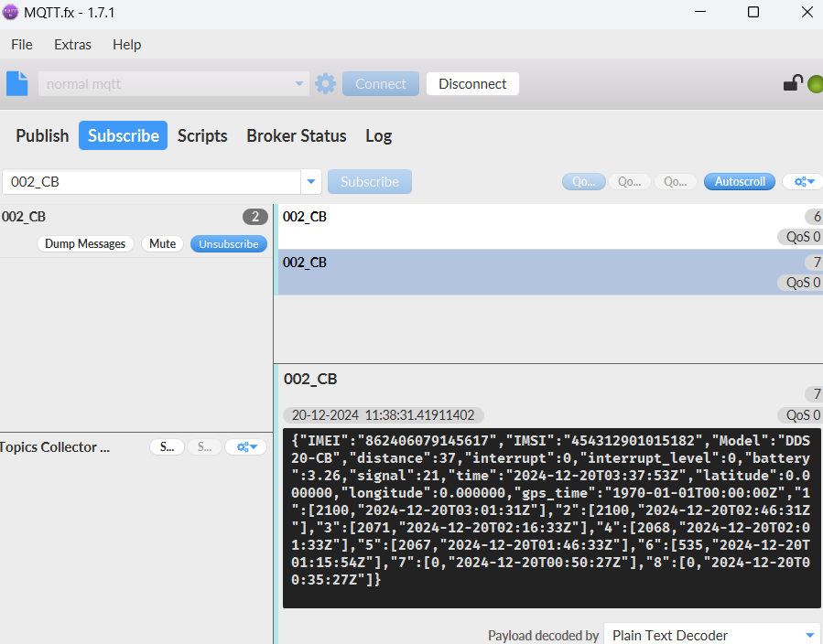This screenshot has width=823, height=644.
Task: Open the File menu
Action: click(22, 45)
